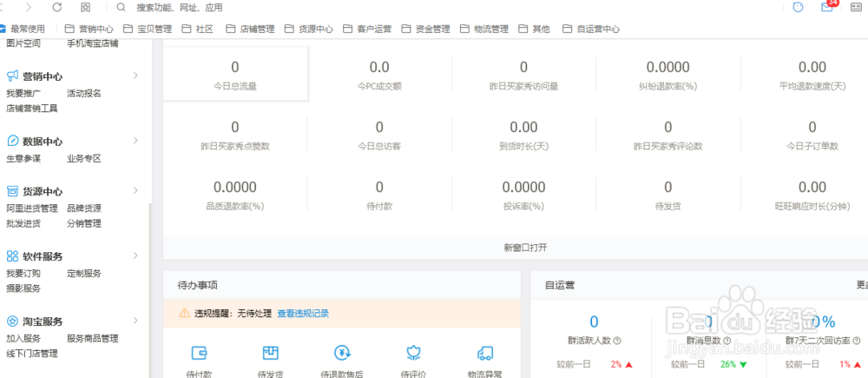Viewport: 868px width, 378px height.
Task: Click the 待发货 package icon
Action: (270, 353)
